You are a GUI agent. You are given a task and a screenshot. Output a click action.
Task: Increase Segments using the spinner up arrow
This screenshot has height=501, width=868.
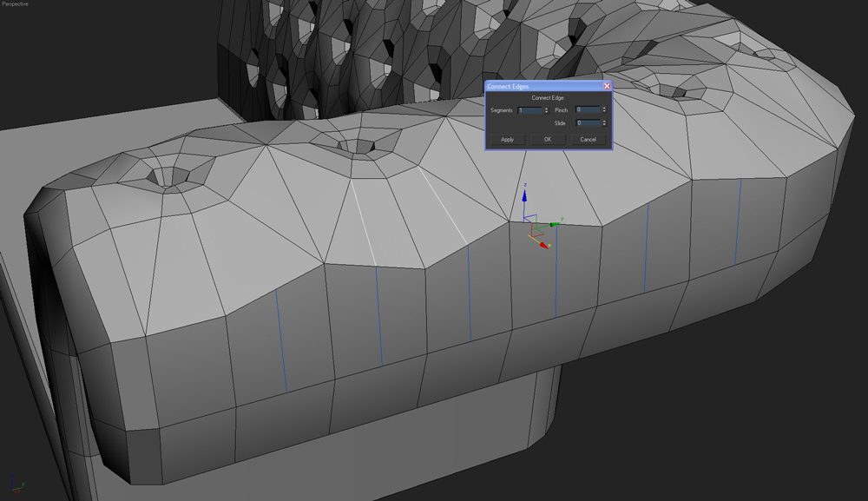pyautogui.click(x=546, y=109)
